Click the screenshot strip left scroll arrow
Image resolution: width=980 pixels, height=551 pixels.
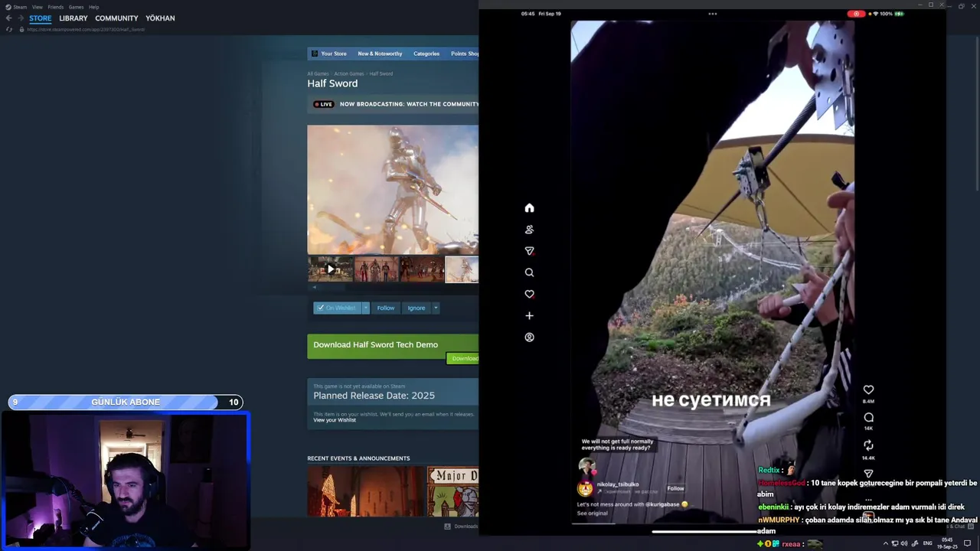tap(314, 288)
